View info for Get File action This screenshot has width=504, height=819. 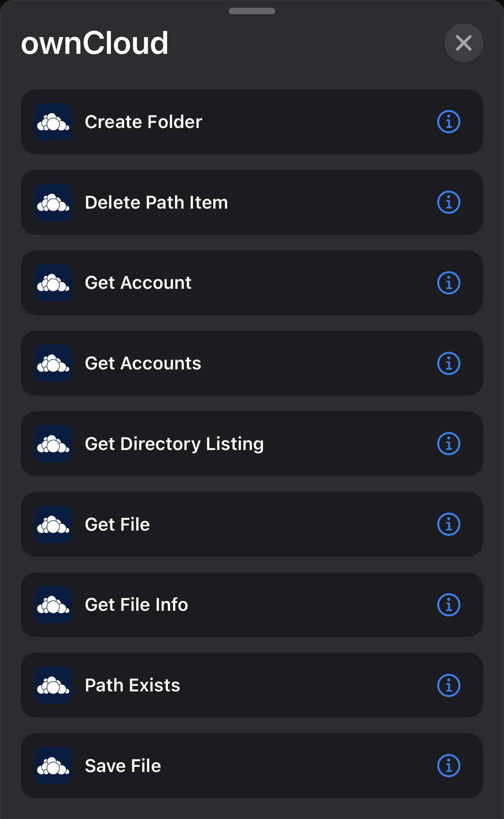(x=449, y=525)
